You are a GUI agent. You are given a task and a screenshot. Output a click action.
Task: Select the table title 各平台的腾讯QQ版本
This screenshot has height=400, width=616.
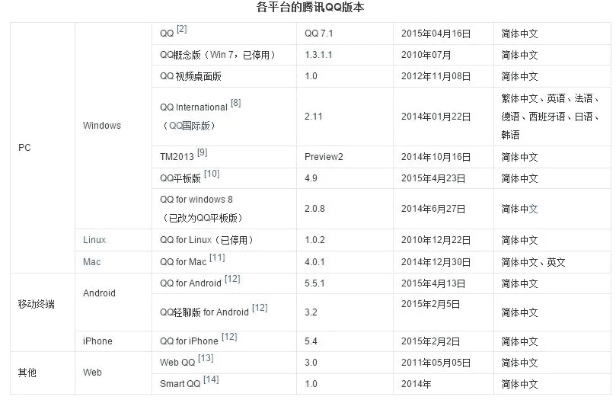click(310, 7)
